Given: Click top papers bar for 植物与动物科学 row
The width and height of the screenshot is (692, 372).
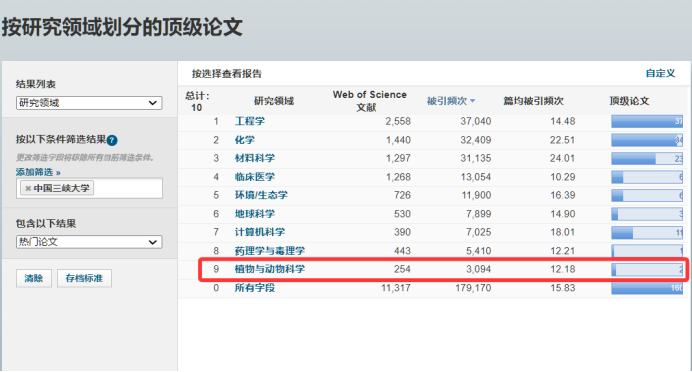Looking at the screenshot, I should pos(647,269).
